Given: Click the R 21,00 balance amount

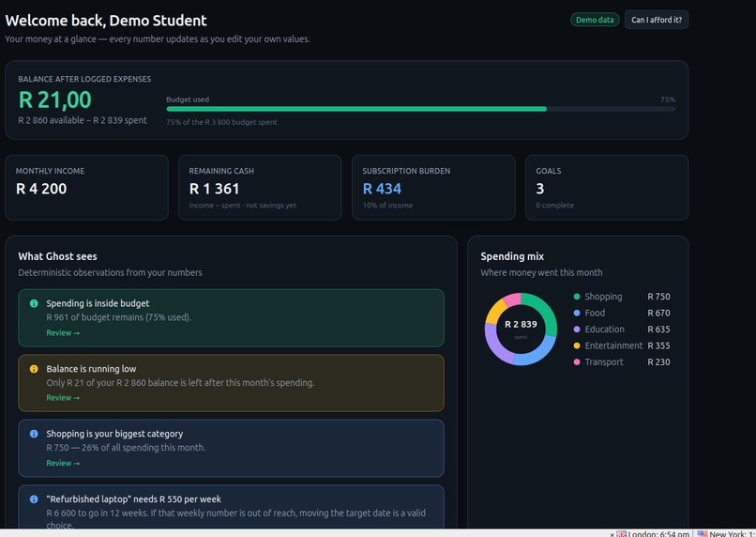Looking at the screenshot, I should coord(55,100).
